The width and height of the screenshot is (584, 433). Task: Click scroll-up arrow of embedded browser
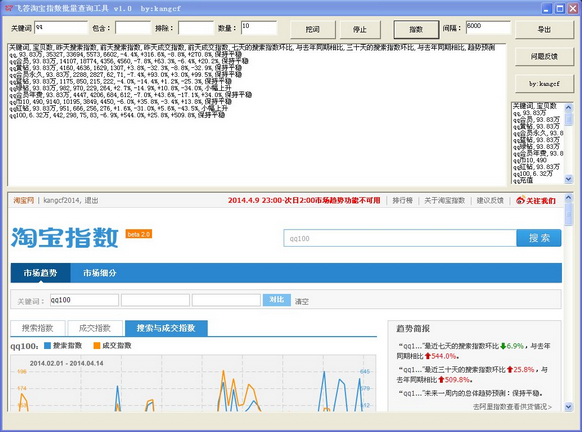tap(568, 198)
